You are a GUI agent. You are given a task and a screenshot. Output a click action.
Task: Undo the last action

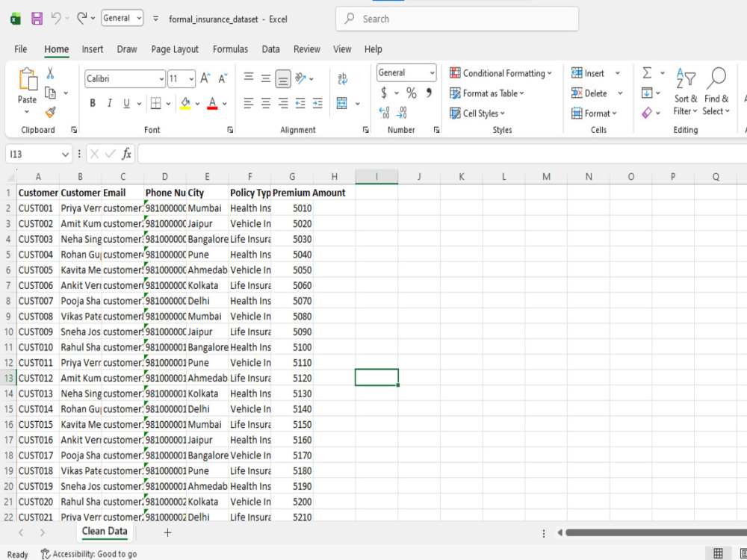(56, 18)
